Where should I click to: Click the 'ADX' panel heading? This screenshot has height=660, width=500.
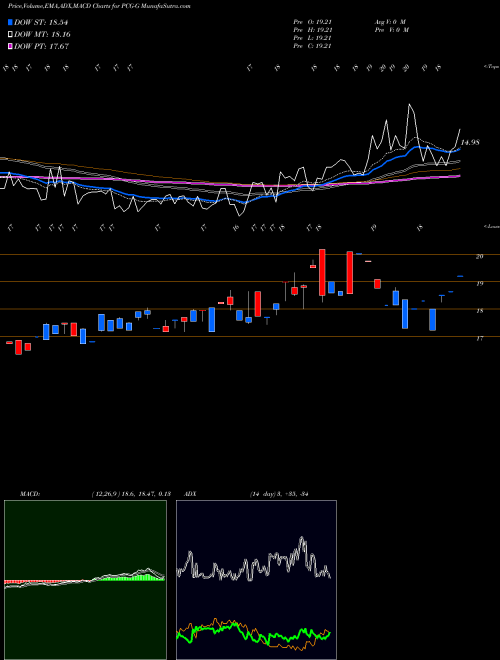tap(190, 494)
